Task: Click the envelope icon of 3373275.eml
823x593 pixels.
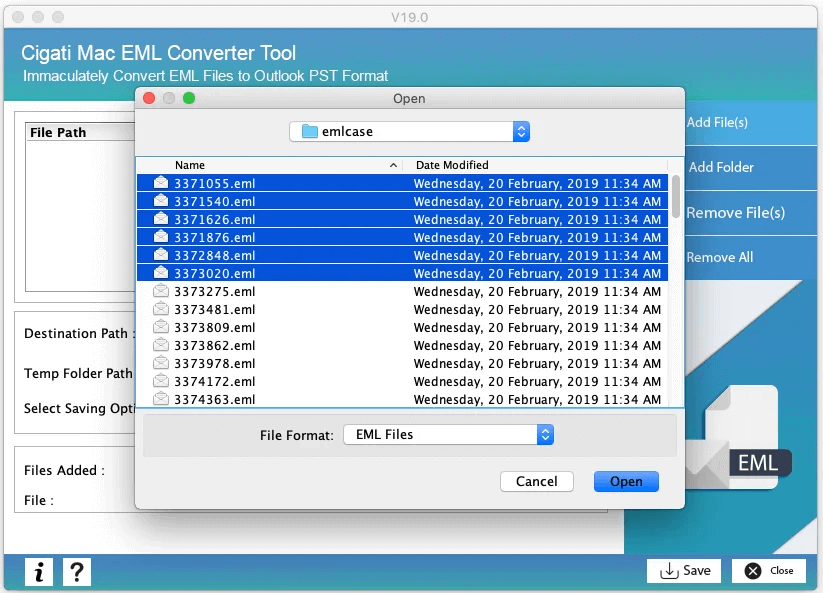Action: point(161,291)
